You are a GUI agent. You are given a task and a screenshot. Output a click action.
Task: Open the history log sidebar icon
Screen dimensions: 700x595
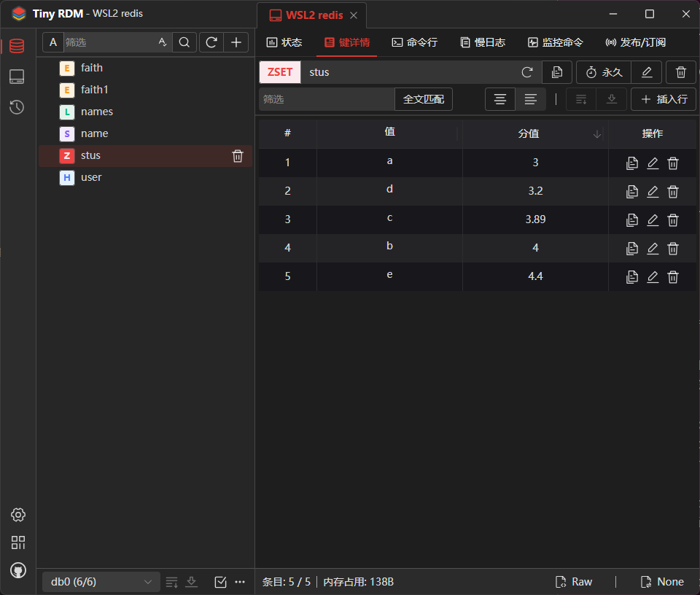pyautogui.click(x=17, y=107)
